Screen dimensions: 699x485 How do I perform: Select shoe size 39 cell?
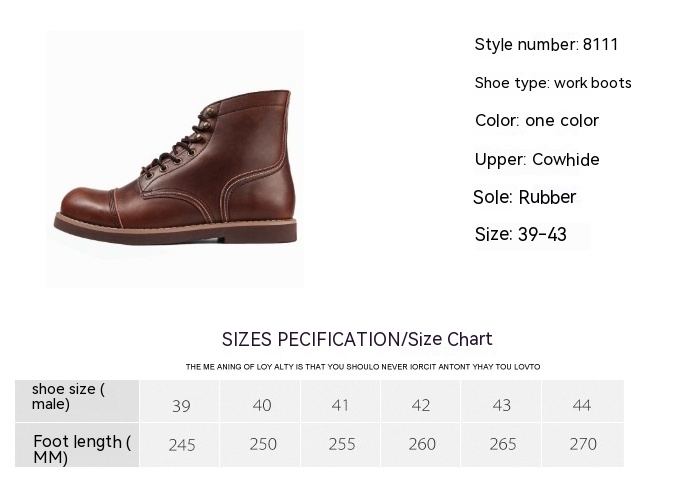coord(181,405)
